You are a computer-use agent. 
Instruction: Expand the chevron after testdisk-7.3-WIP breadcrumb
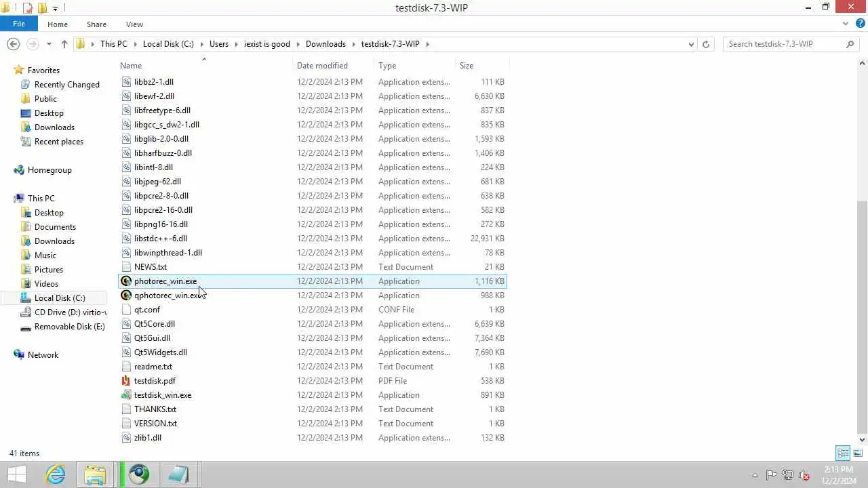click(x=427, y=44)
